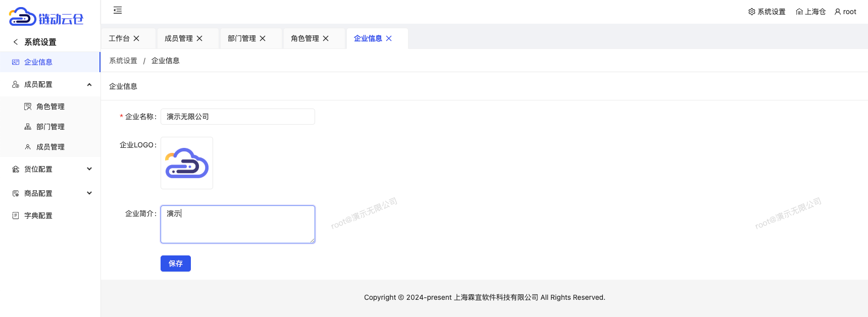Image resolution: width=868 pixels, height=317 pixels.
Task: Save the form with 保存 button
Action: [176, 263]
